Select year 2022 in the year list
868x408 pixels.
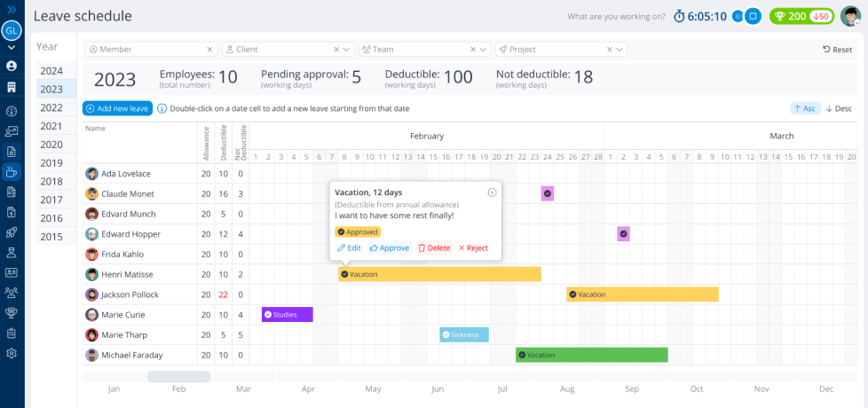[51, 107]
